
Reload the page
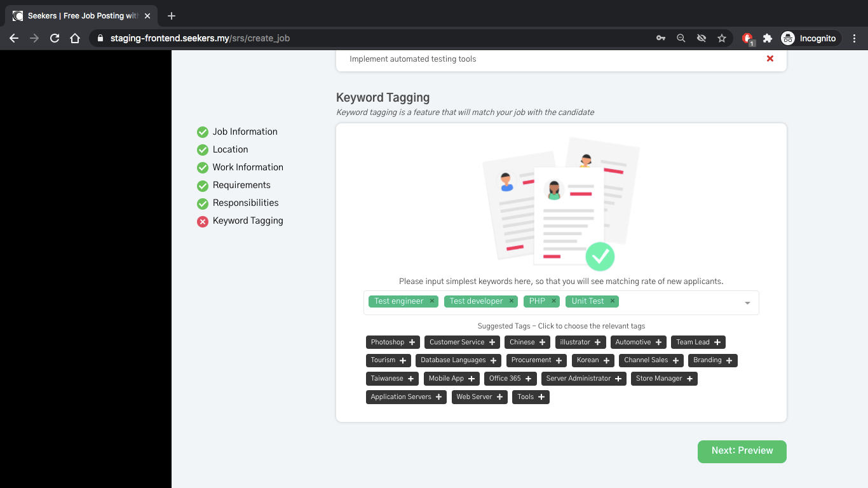[55, 38]
